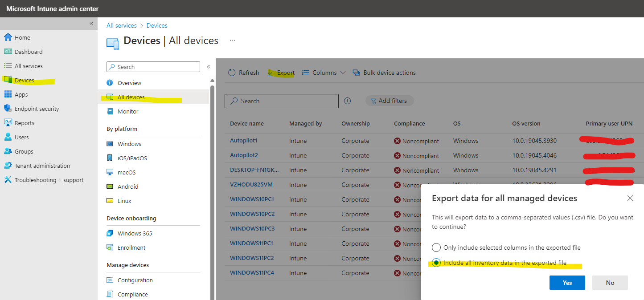The image size is (644, 300).
Task: Open WINDOWS11PC2 device link
Action: coord(252,258)
